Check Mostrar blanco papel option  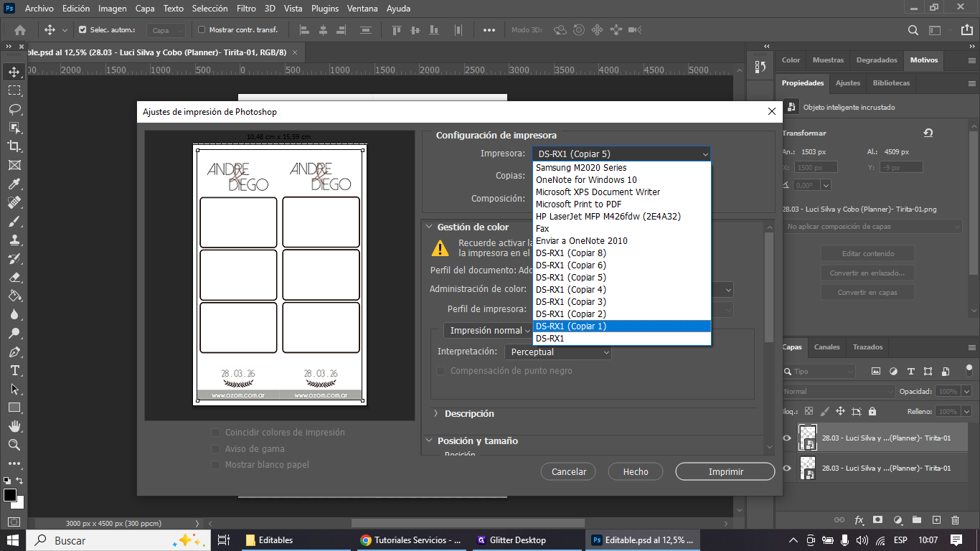[215, 465]
